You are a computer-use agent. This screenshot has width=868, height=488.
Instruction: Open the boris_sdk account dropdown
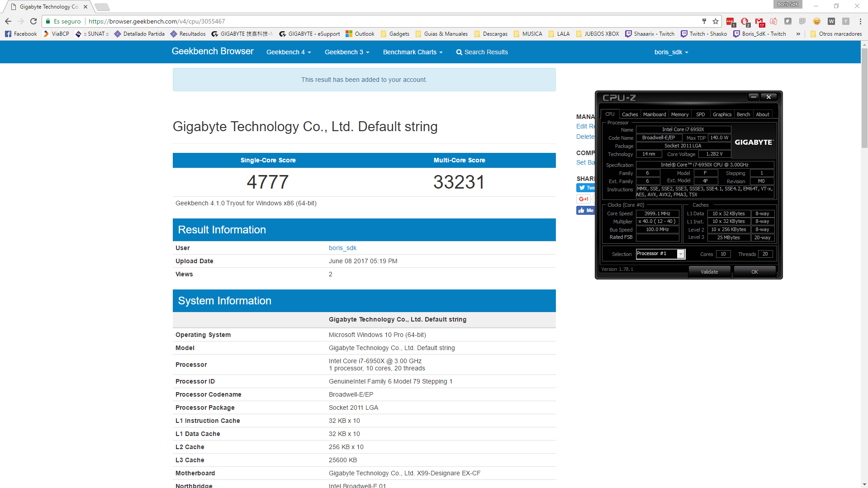point(671,52)
